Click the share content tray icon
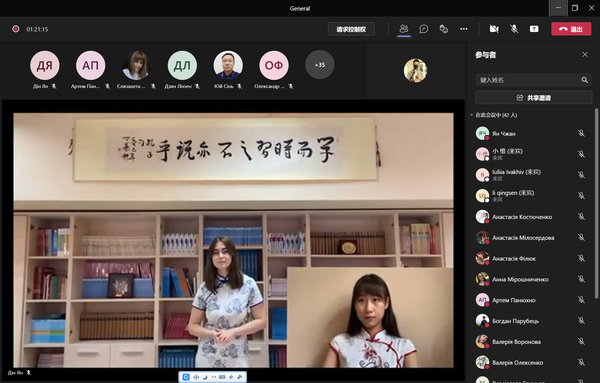Viewport: 600px width, 383px height. click(x=534, y=29)
